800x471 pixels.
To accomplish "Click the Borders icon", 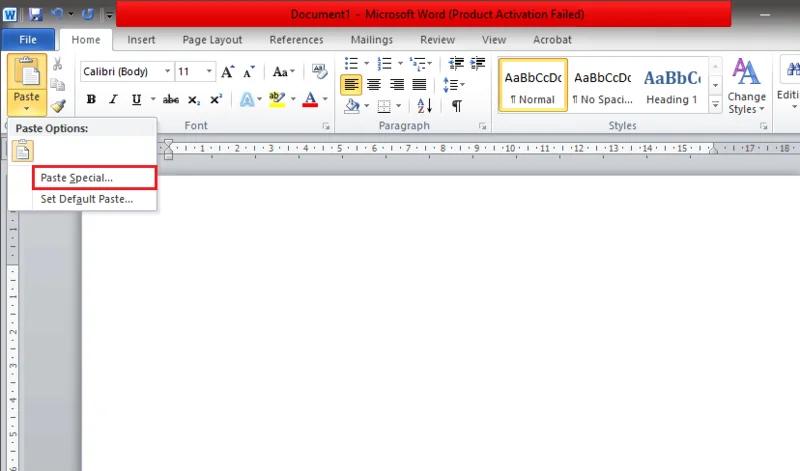I will tap(384, 106).
